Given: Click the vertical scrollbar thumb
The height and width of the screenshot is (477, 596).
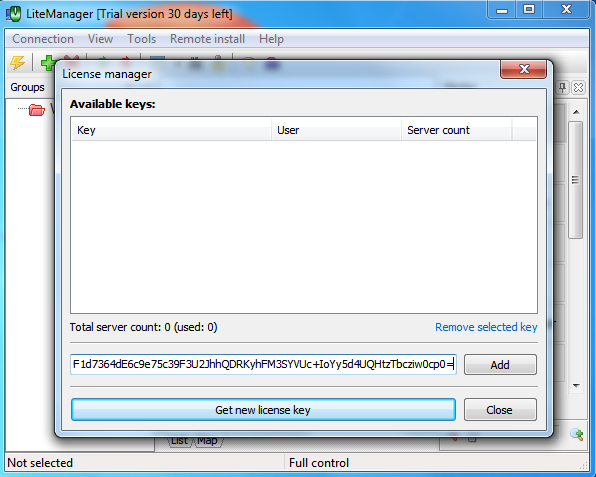Looking at the screenshot, I should click(575, 180).
